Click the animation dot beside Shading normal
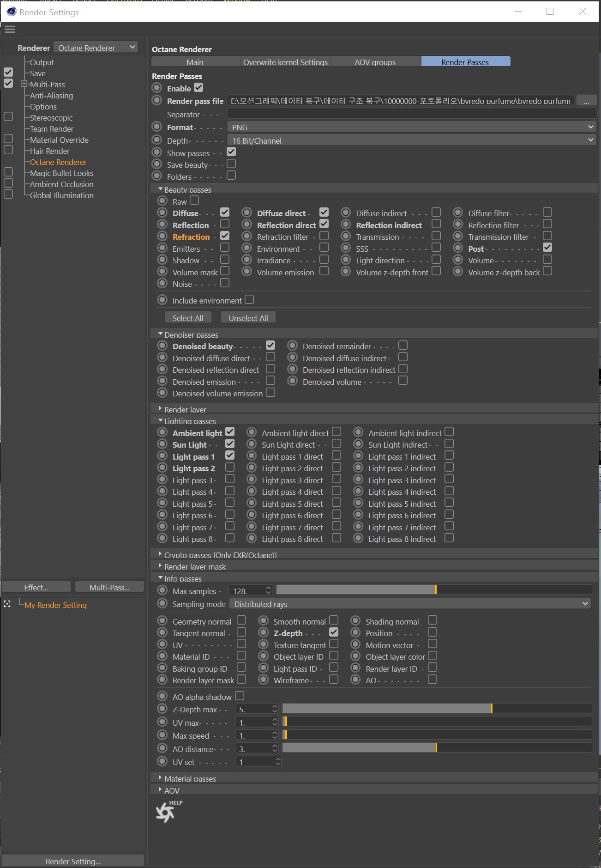The width and height of the screenshot is (601, 868). (355, 621)
